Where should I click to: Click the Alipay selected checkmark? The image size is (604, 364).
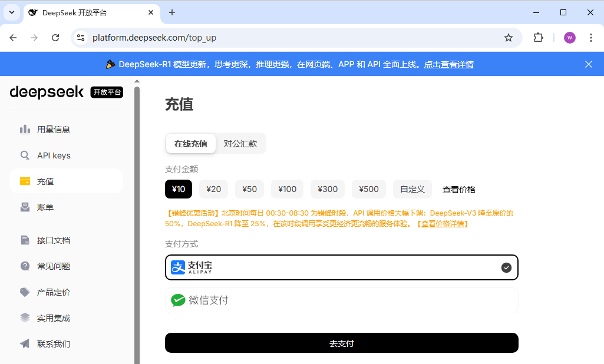(506, 267)
